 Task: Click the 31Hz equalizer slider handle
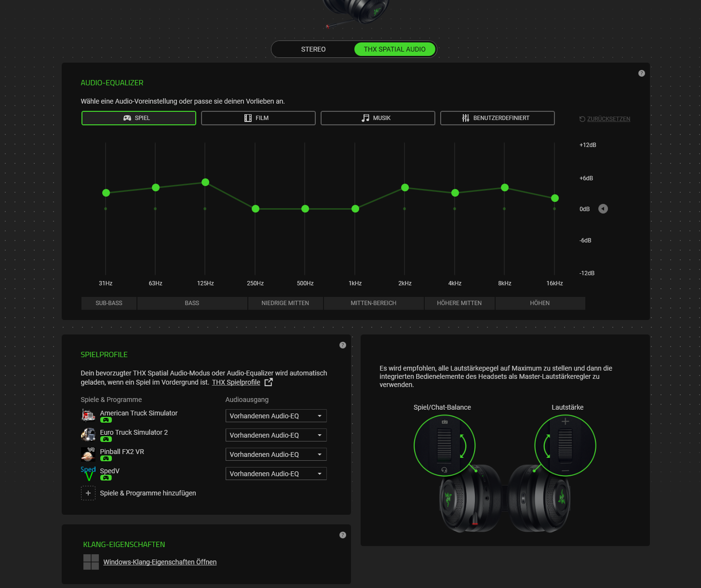tap(106, 193)
